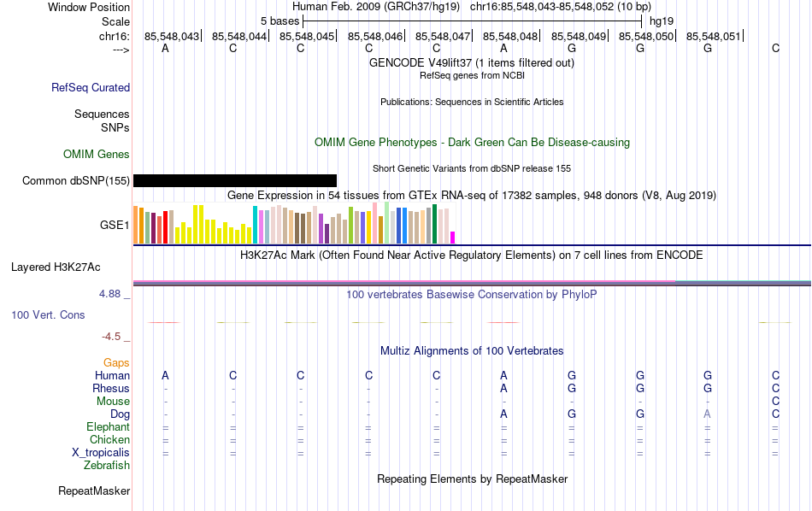Click the Dog alignment row label
812x511 pixels.
120,414
